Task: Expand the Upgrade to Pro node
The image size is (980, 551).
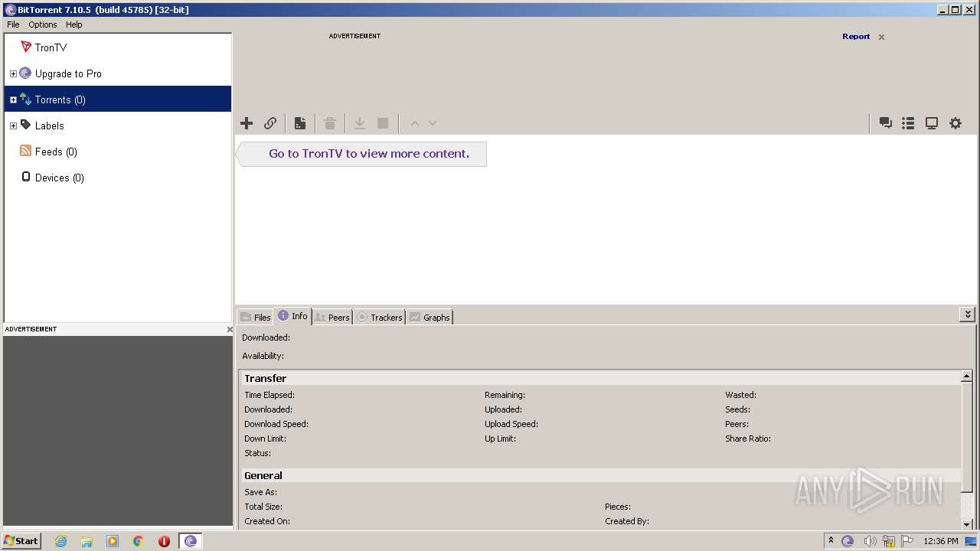Action: click(x=13, y=74)
